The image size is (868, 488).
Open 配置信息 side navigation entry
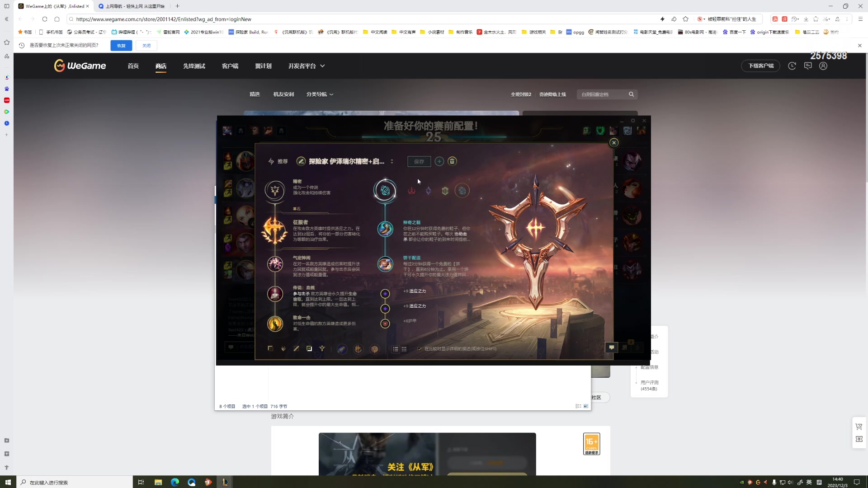[x=649, y=367]
